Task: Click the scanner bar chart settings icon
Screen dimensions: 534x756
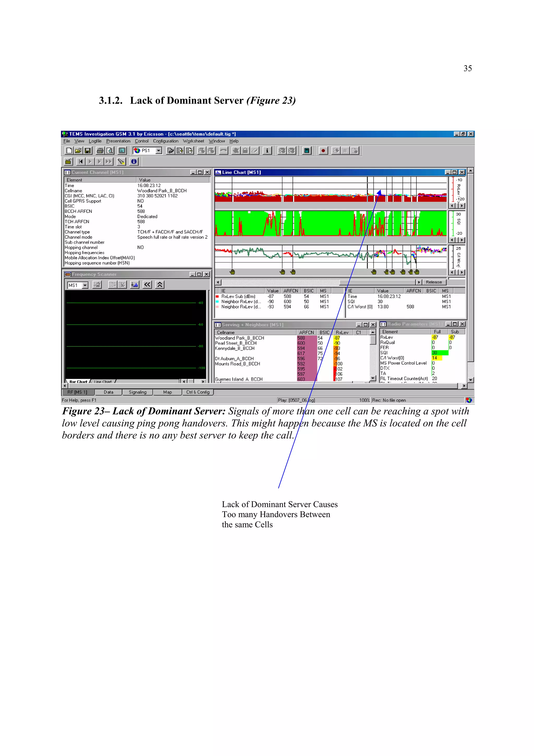Action: 135,285
